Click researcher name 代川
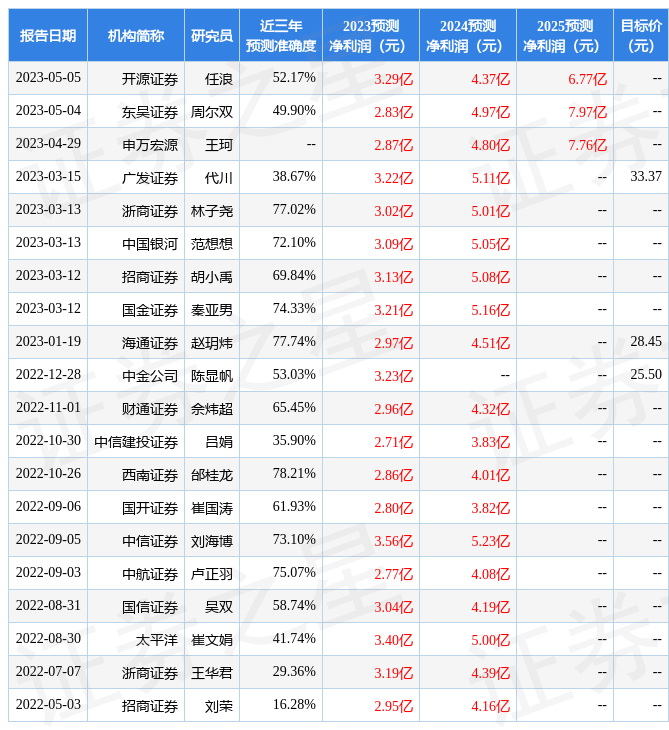This screenshot has height=730, width=669. 219,178
